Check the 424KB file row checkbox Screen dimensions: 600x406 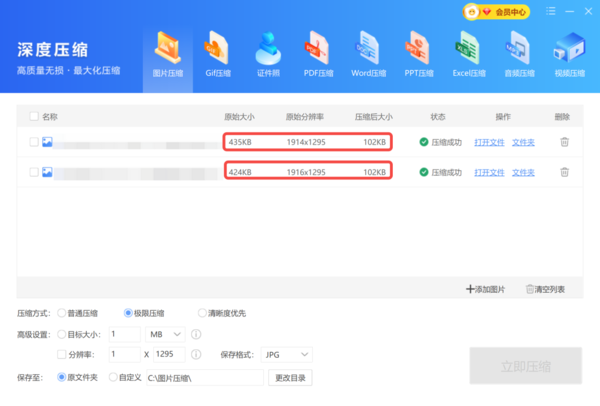[x=34, y=172]
